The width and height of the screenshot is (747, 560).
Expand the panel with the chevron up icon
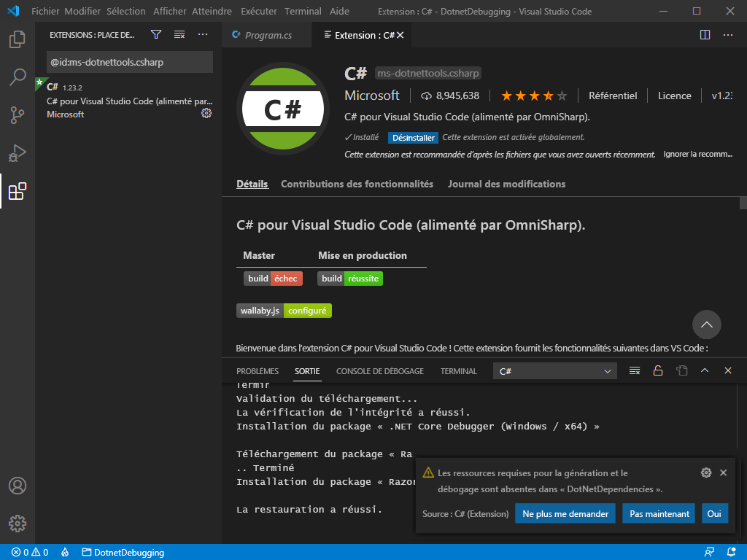click(704, 370)
